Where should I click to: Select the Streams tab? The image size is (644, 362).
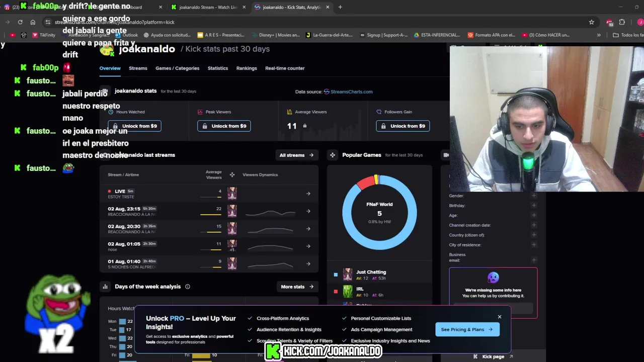[x=138, y=68]
